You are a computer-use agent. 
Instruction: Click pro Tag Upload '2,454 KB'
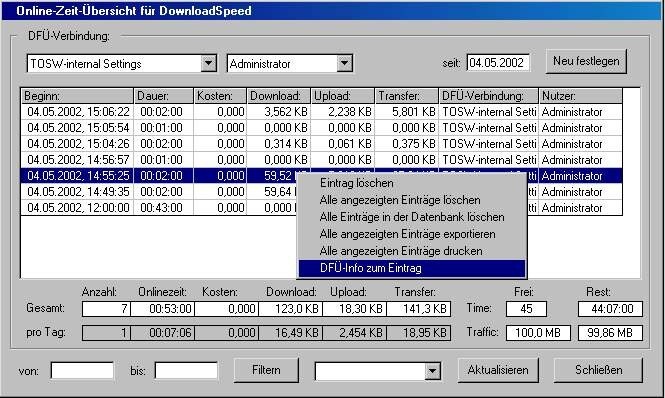click(x=355, y=333)
